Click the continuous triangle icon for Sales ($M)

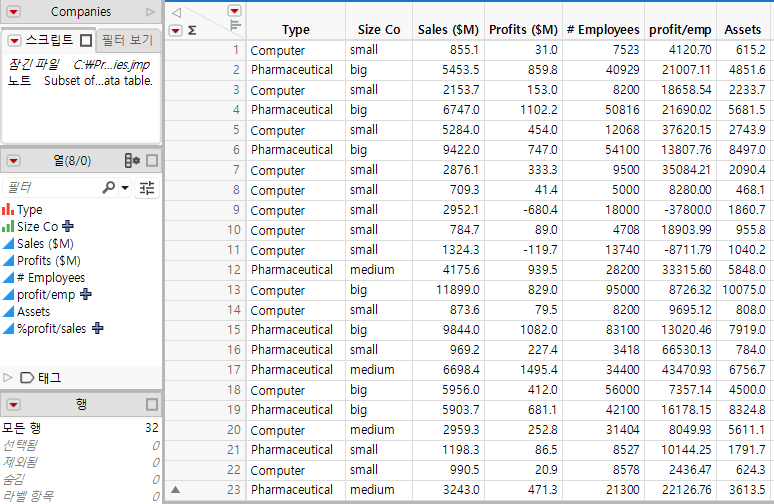8,243
